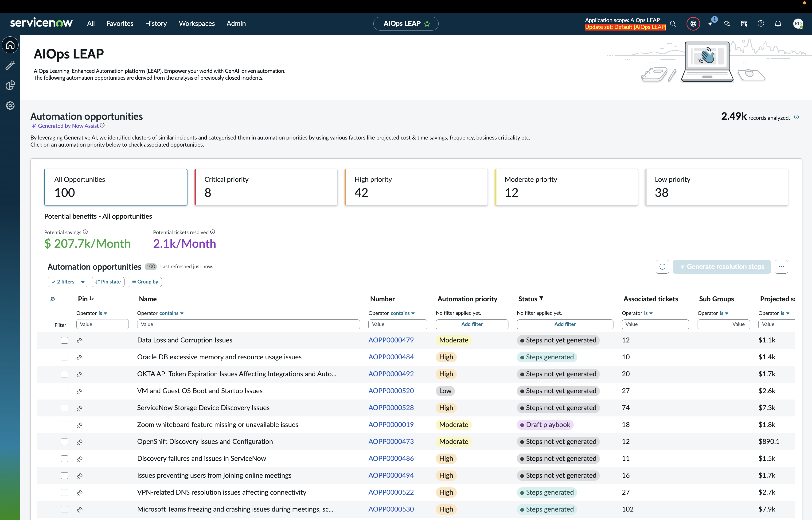Open the header window-with-cursor icon beside chat
812x520 pixels.
744,24
